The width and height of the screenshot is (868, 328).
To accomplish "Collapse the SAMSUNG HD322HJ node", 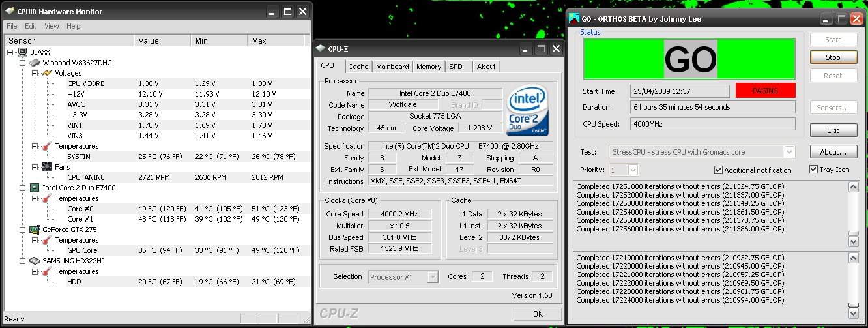I will pyautogui.click(x=23, y=261).
